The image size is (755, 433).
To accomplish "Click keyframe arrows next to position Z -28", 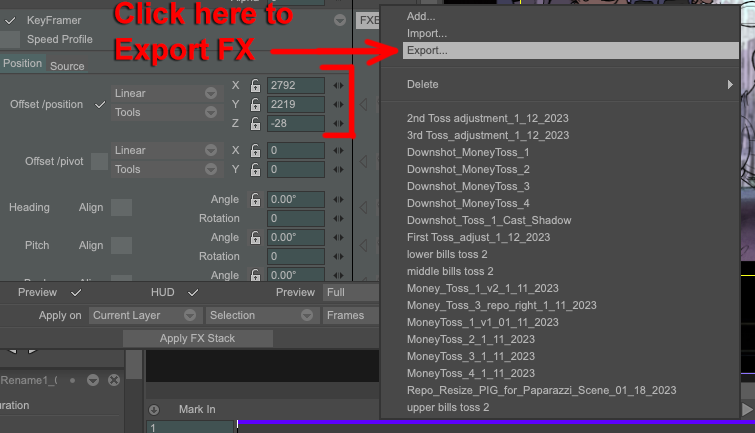I will pos(338,124).
